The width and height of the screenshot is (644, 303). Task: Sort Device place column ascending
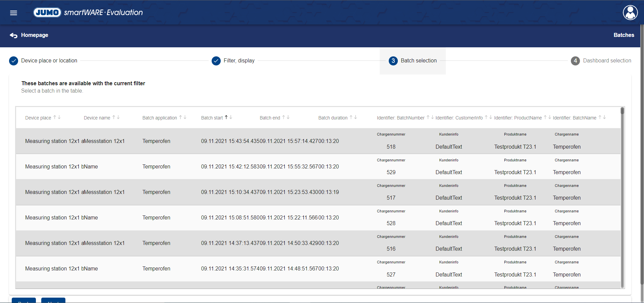tap(55, 117)
